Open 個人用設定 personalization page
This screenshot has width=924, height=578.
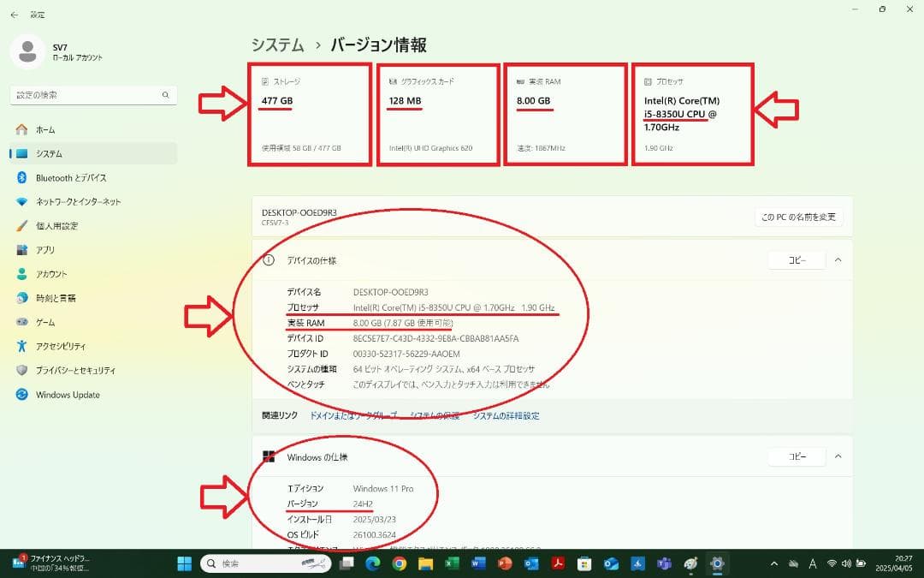click(56, 226)
